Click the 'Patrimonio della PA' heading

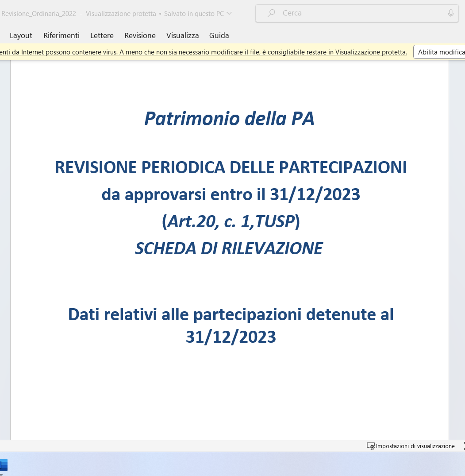(229, 118)
